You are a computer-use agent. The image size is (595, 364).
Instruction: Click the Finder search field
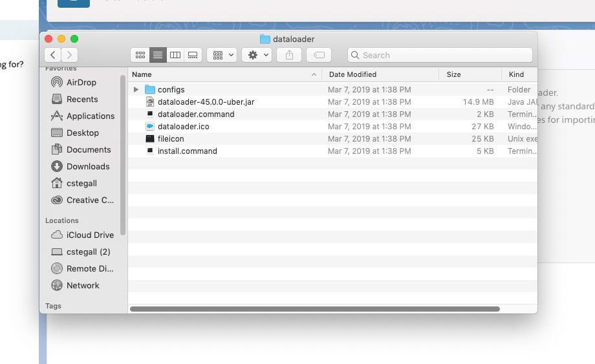click(x=440, y=55)
